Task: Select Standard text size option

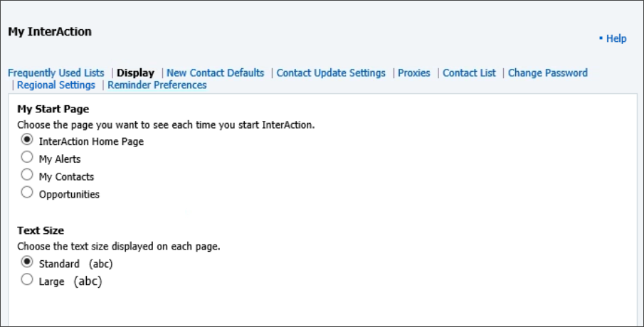Action: click(27, 262)
